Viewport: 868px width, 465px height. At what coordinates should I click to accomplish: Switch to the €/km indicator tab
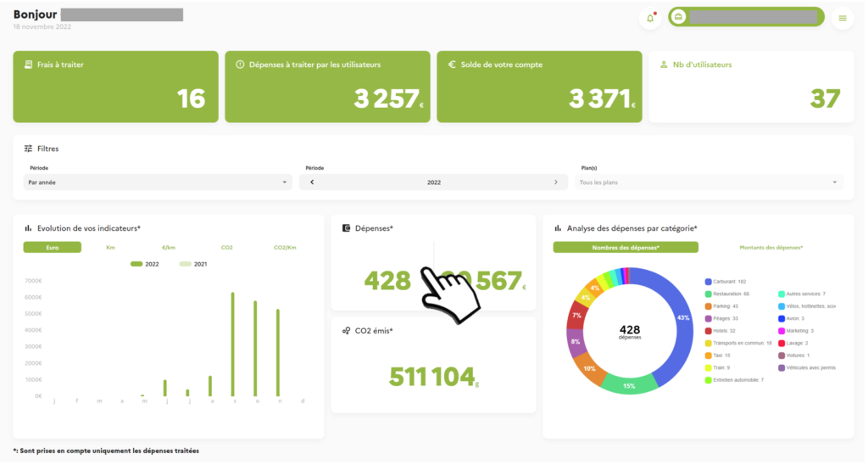click(x=169, y=248)
